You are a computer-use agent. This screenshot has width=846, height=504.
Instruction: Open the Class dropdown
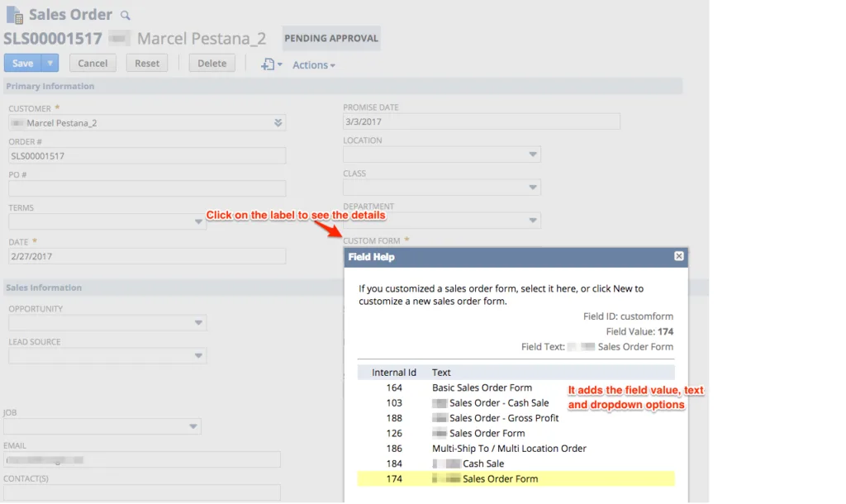click(x=442, y=188)
